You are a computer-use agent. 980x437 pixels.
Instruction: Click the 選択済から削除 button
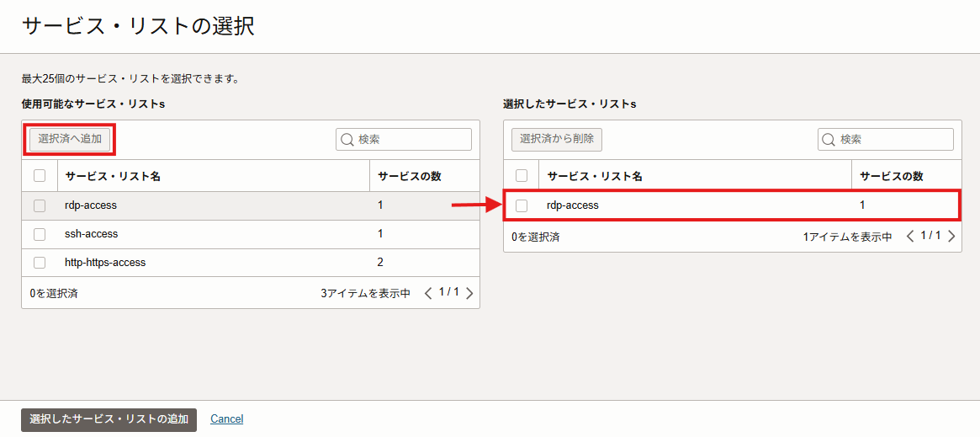[556, 139]
